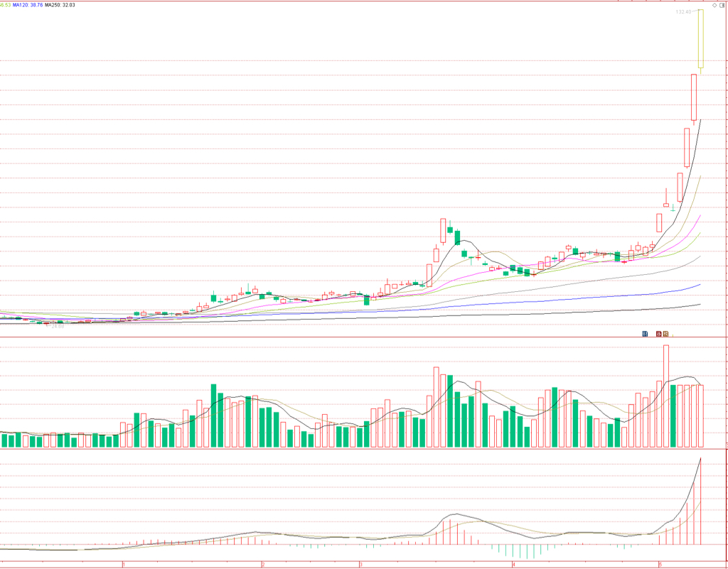728x569 pixels.
Task: Click the brown event marker icon
Action: tap(665, 334)
